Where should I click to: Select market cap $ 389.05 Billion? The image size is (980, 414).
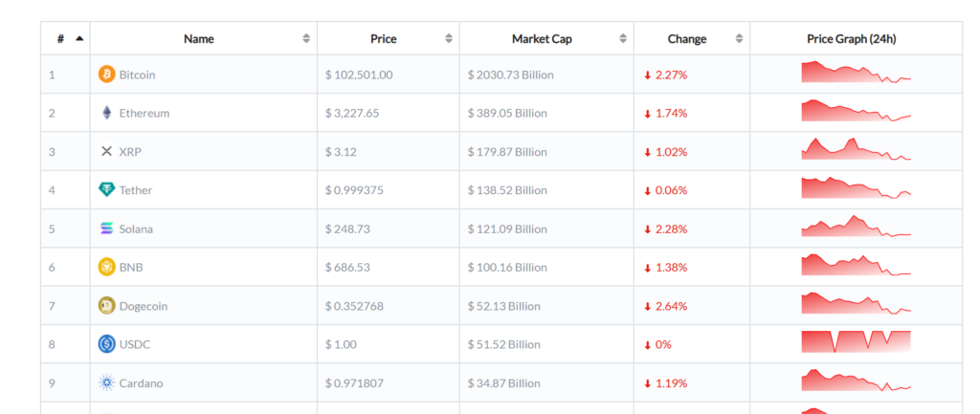coord(507,114)
